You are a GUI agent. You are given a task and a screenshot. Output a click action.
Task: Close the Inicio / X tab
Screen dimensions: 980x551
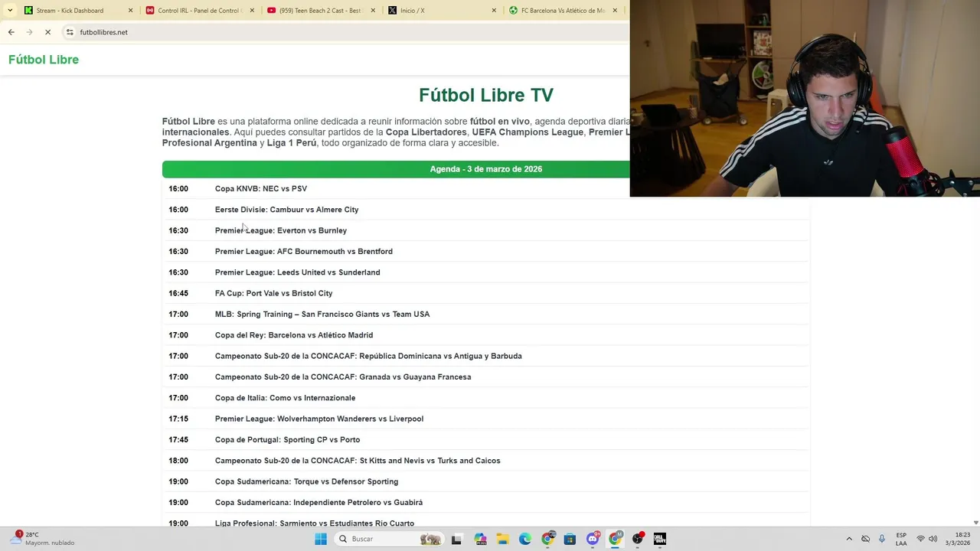point(494,11)
